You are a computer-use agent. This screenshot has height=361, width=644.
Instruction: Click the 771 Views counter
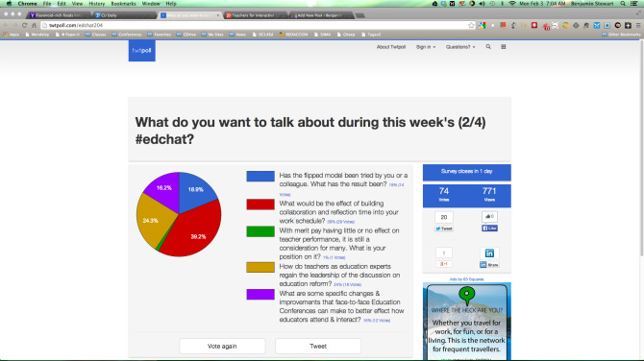tap(489, 195)
